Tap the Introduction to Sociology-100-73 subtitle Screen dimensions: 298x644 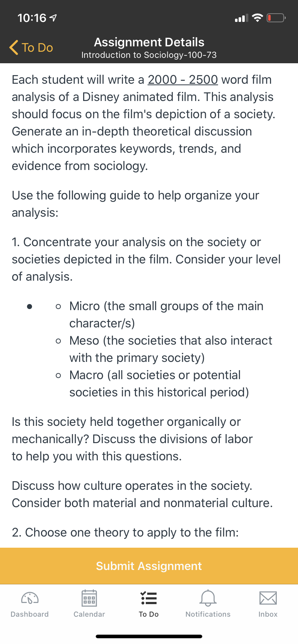[x=149, y=55]
